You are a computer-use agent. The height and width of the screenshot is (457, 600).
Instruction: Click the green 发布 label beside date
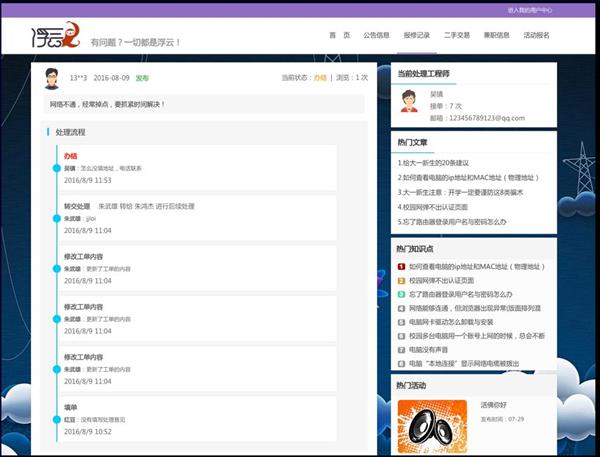(142, 78)
